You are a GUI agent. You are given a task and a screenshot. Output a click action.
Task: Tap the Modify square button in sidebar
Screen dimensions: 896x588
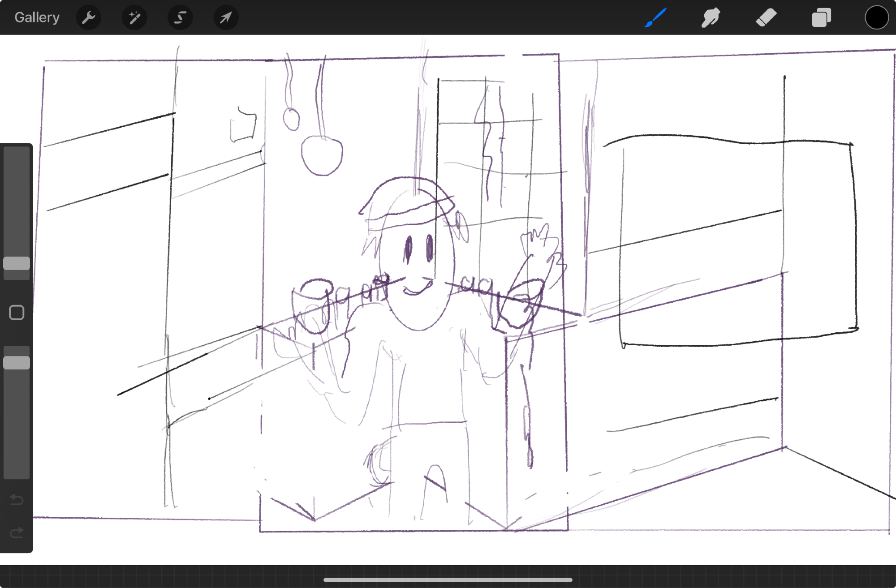17,313
